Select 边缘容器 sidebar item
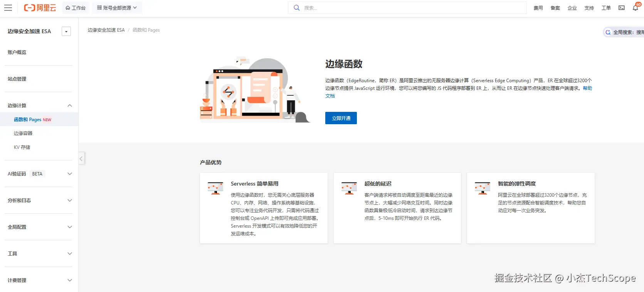Image resolution: width=644 pixels, height=292 pixels. (x=23, y=133)
